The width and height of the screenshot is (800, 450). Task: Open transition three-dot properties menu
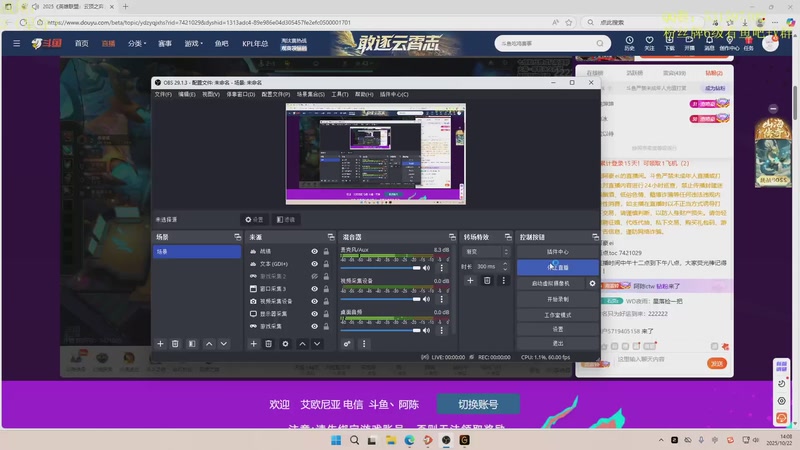pyautogui.click(x=504, y=281)
